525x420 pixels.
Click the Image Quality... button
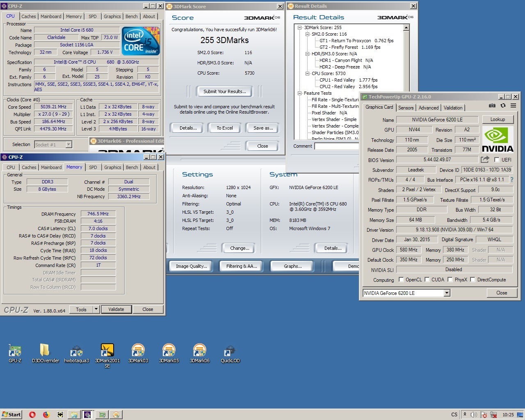[x=191, y=266]
